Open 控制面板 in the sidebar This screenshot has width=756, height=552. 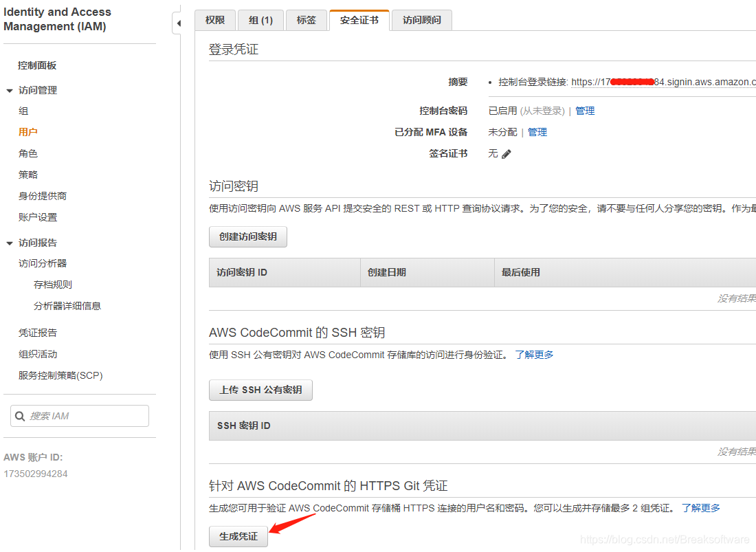37,65
